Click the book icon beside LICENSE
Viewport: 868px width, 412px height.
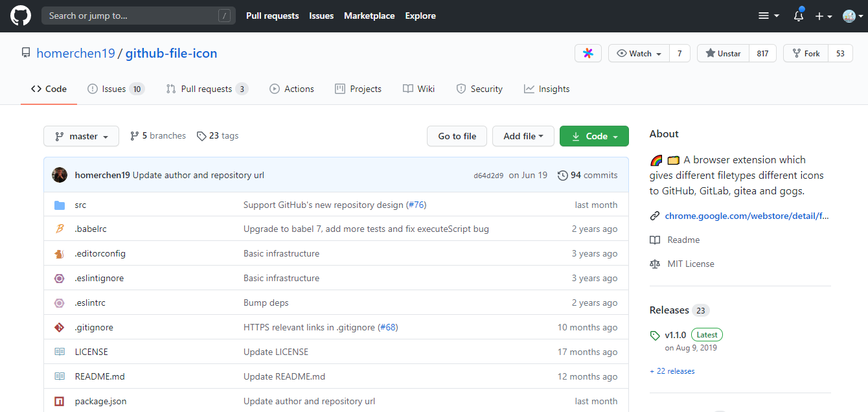point(60,352)
